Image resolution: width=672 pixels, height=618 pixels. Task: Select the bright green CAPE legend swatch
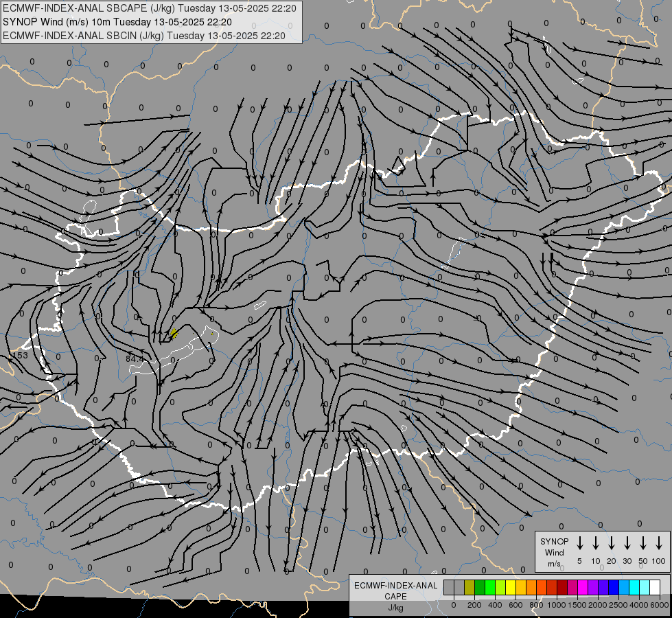[490, 587]
